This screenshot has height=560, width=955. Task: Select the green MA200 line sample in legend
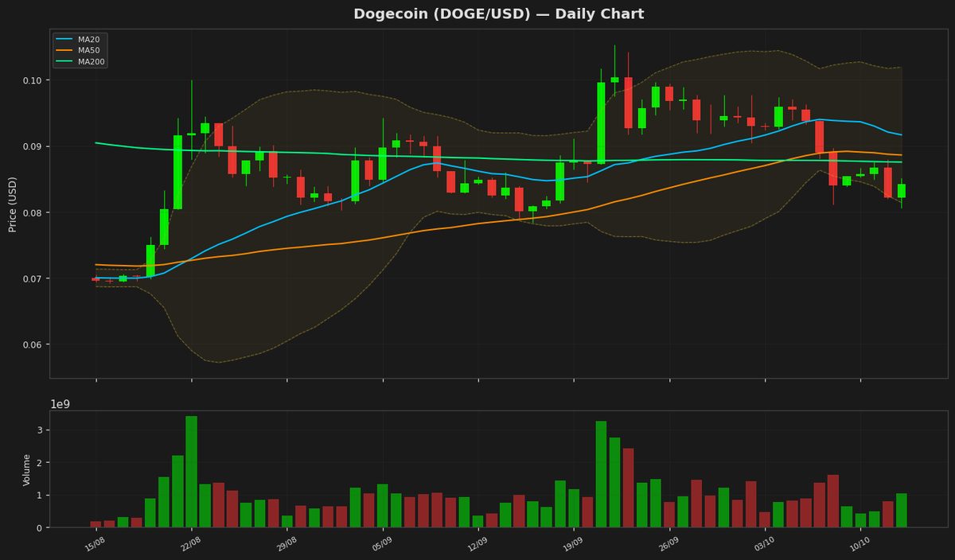[65, 61]
